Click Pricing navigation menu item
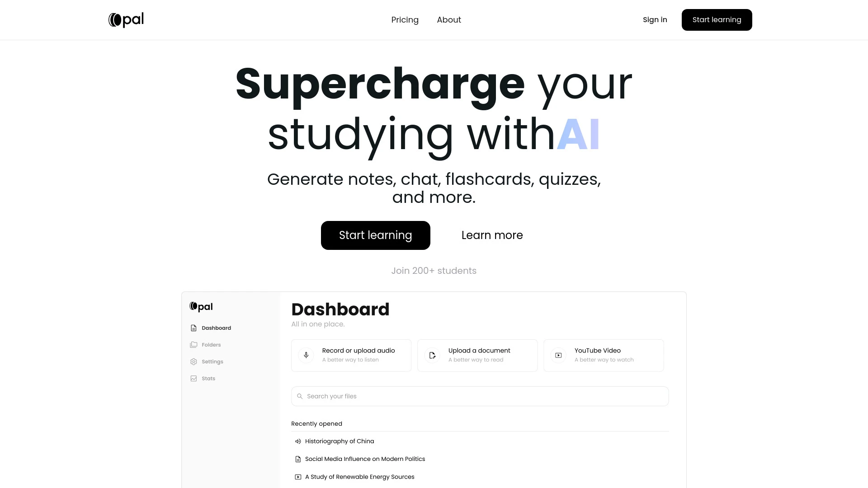This screenshot has height=488, width=868. [405, 20]
